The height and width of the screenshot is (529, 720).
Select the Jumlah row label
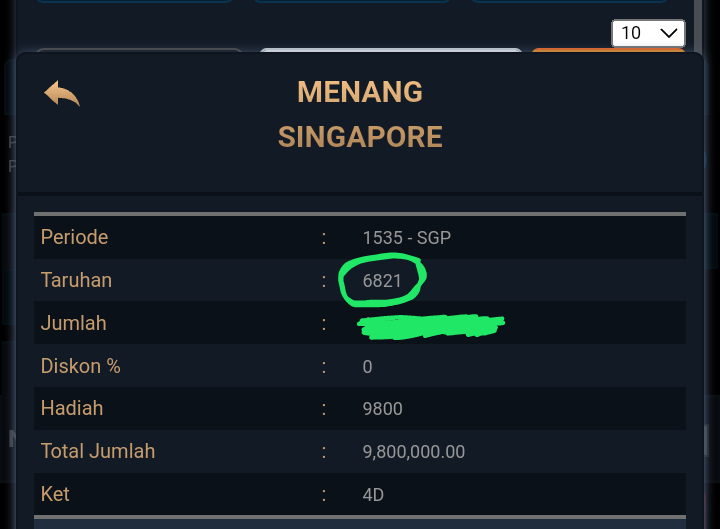point(73,323)
